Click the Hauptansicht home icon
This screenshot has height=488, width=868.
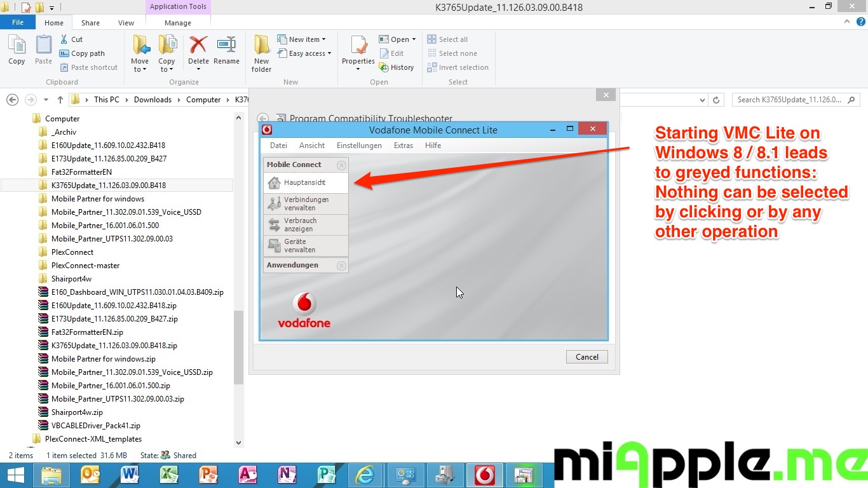click(275, 183)
